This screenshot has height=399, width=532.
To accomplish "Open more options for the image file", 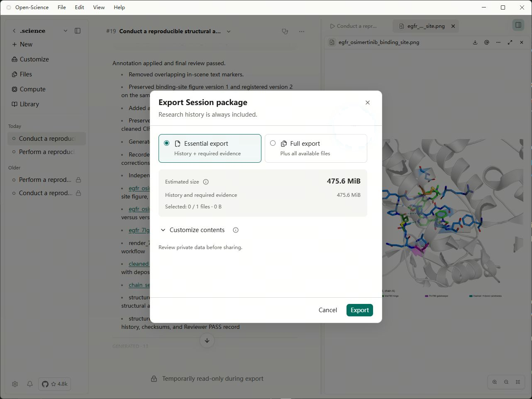I will [x=498, y=42].
